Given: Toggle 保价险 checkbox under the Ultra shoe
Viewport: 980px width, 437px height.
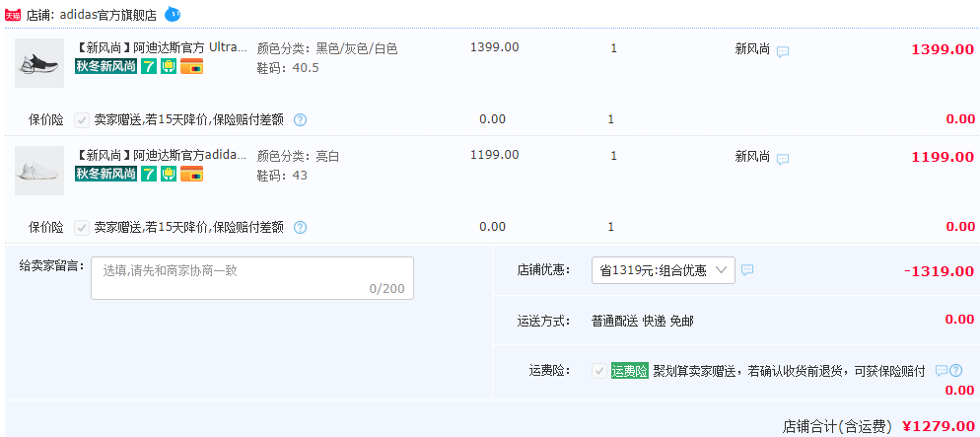Looking at the screenshot, I should pos(81,120).
